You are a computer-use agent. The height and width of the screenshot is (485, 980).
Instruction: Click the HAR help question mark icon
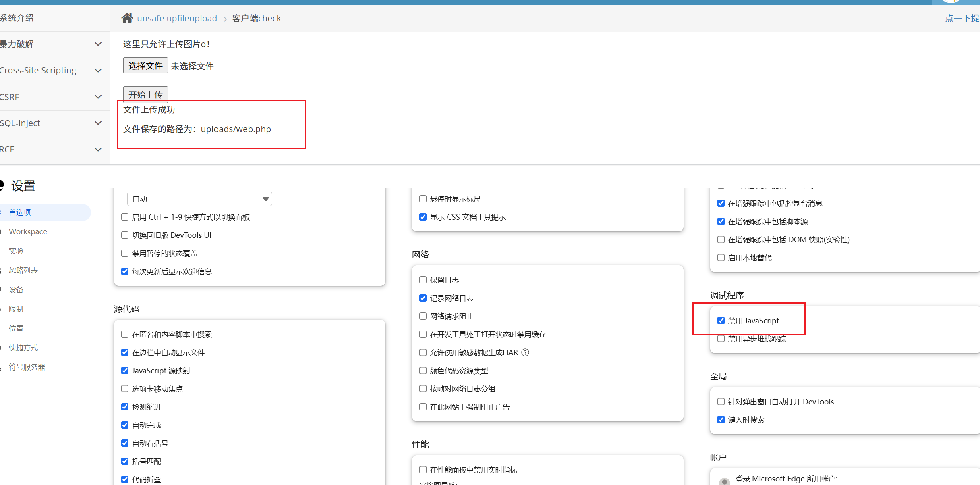525,353
